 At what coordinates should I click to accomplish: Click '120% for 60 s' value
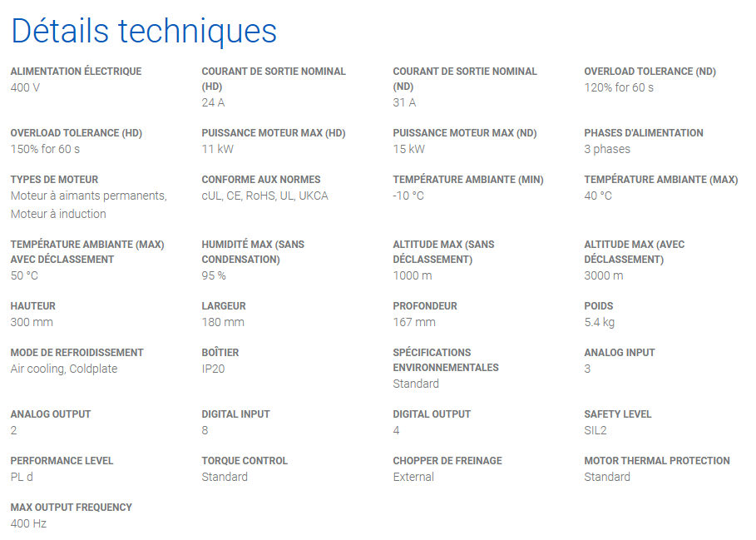[x=619, y=87]
